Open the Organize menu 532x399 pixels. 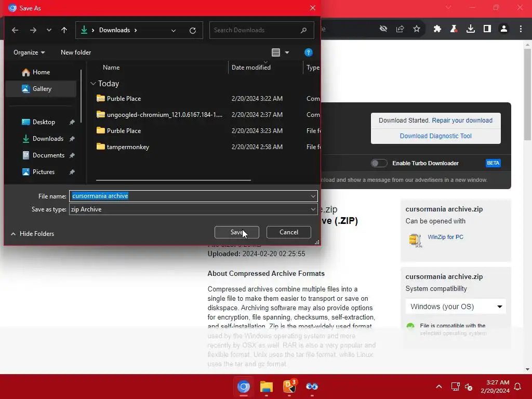click(29, 52)
